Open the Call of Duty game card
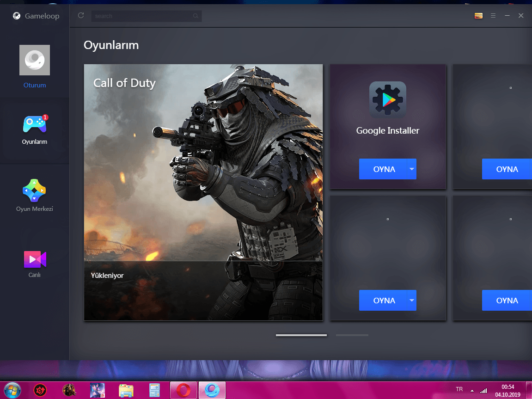Screen dimensions: 532x399 pyautogui.click(x=203, y=192)
